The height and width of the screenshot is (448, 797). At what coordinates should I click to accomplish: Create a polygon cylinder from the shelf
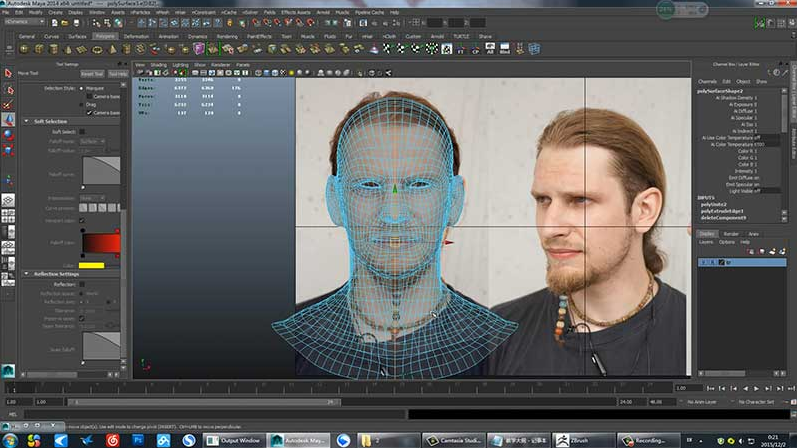(53, 49)
